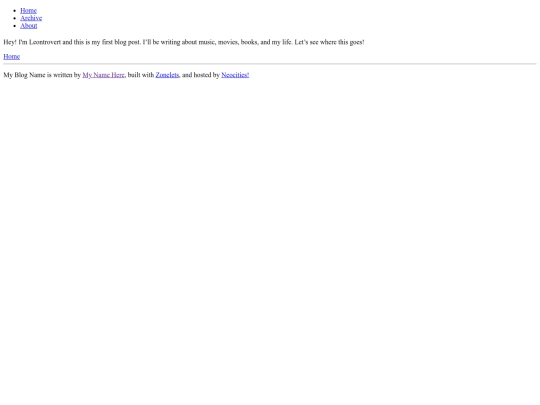Click the footer text "My Blog Name is written by"

(42, 75)
